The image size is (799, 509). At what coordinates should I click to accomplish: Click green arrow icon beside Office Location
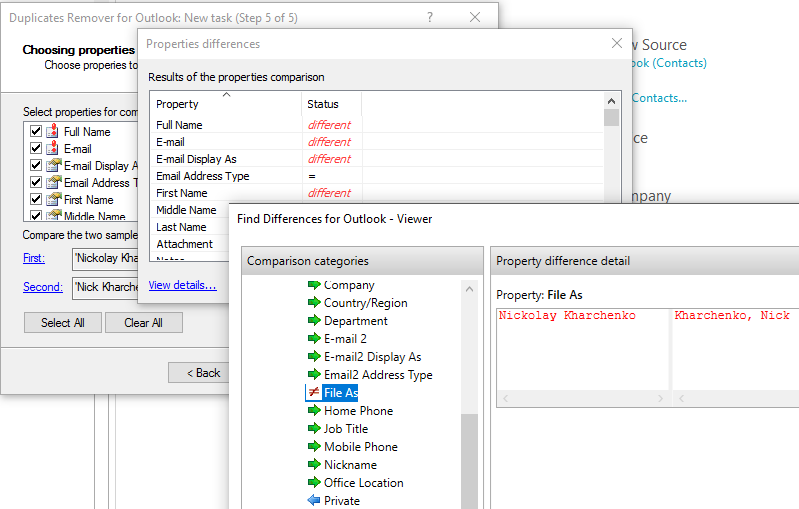[x=314, y=483]
